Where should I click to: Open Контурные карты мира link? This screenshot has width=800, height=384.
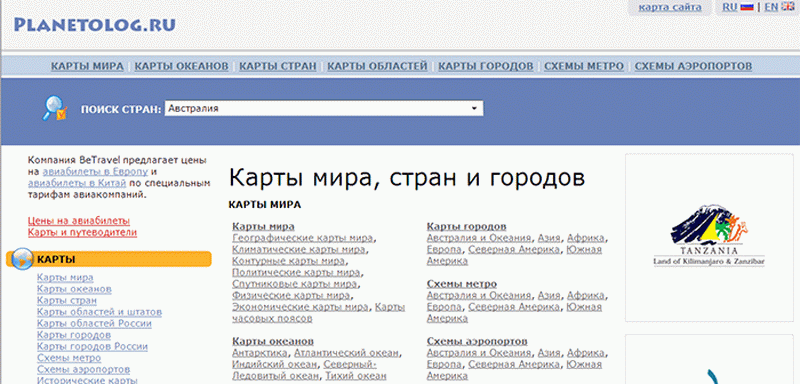point(288,261)
